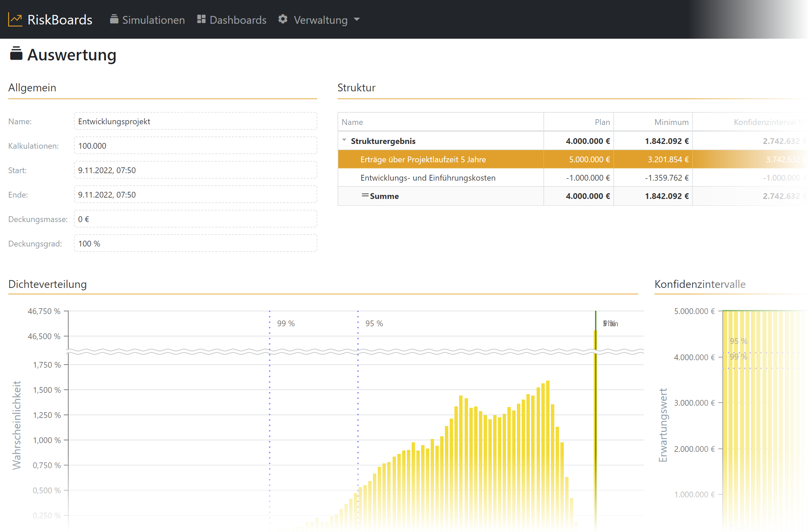Click the Minimum column header
This screenshot has height=532, width=809.
point(671,122)
